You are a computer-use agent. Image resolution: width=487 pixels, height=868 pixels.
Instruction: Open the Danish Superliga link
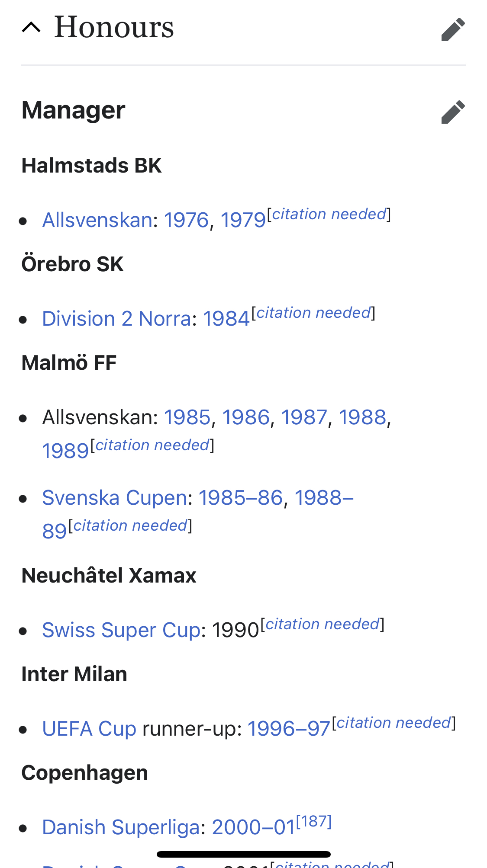123,827
